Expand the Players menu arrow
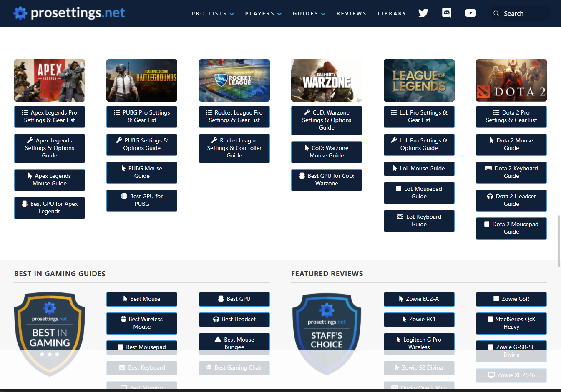 [279, 14]
